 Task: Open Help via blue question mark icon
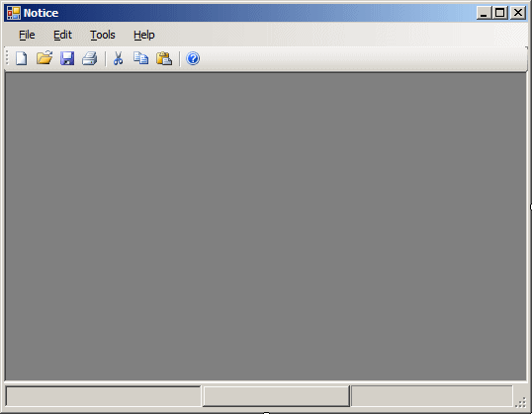coord(193,58)
